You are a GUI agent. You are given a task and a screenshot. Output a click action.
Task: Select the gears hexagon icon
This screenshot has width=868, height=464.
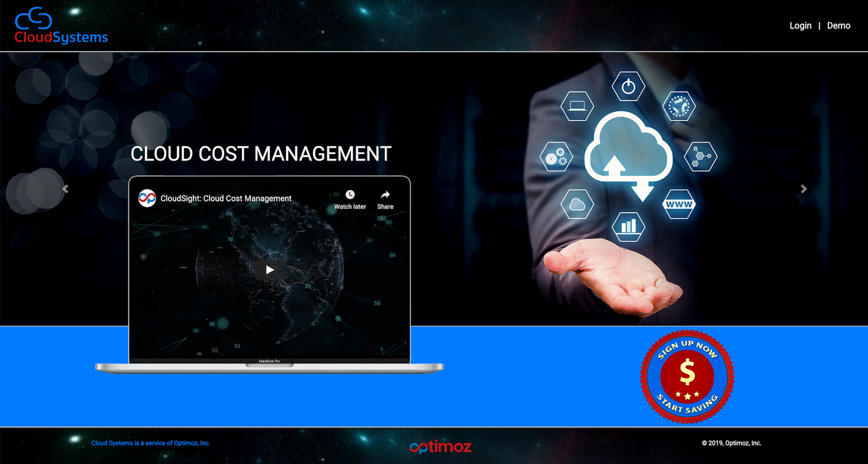[x=557, y=157]
